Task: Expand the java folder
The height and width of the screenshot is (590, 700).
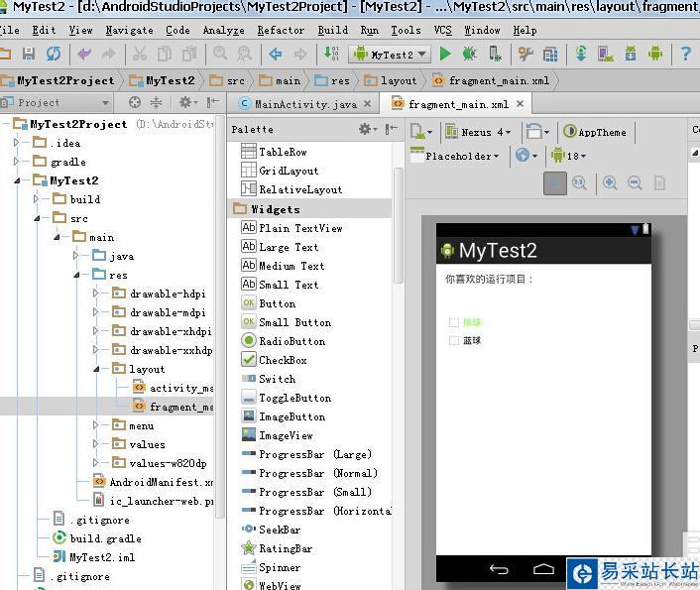Action: point(75,256)
